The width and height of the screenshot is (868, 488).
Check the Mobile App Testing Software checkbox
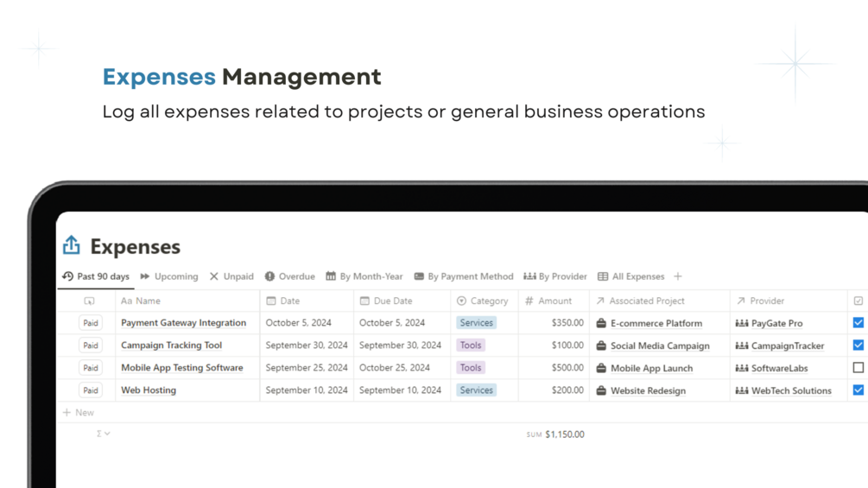(x=858, y=367)
